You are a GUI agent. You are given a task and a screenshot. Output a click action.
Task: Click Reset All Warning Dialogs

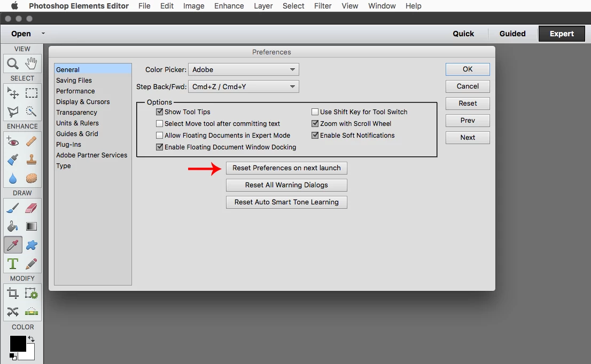tap(286, 185)
